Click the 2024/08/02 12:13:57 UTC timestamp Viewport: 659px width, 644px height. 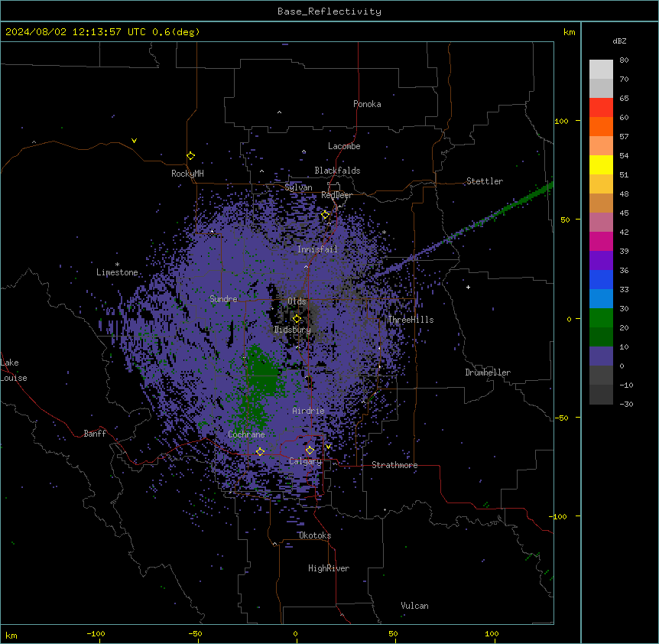76,32
